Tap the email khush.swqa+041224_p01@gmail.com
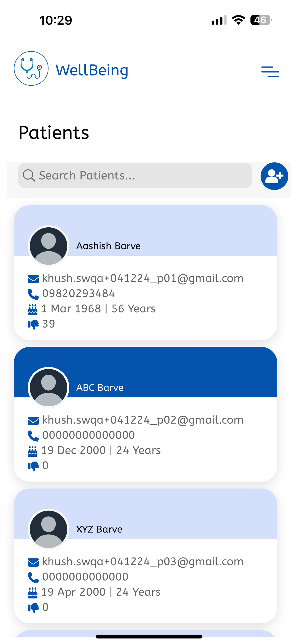The width and height of the screenshot is (298, 644). (x=143, y=278)
